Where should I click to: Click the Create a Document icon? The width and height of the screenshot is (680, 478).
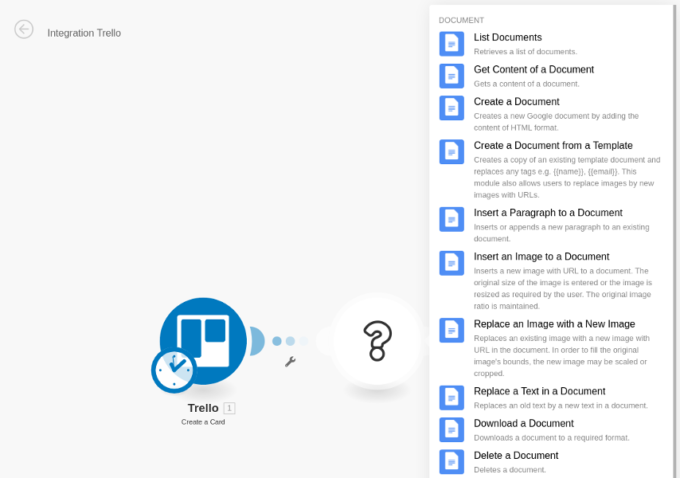(452, 107)
